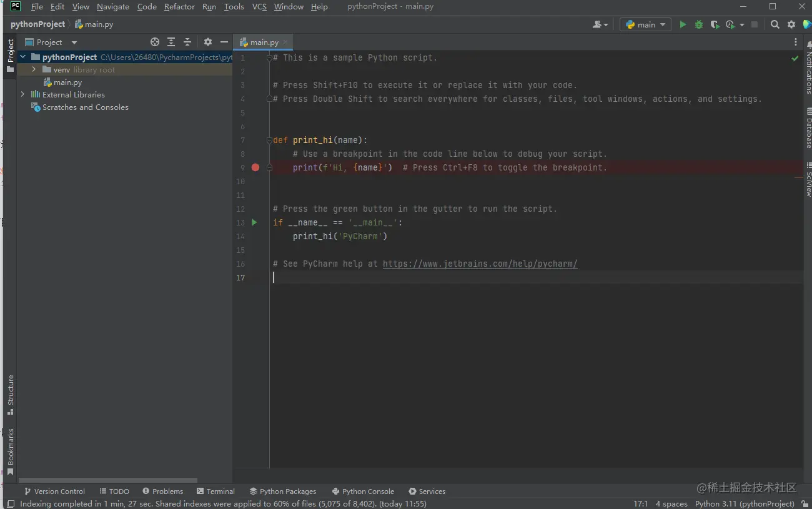The image size is (812, 509).
Task: Open IDE settings gear in top toolbar
Action: 791,24
